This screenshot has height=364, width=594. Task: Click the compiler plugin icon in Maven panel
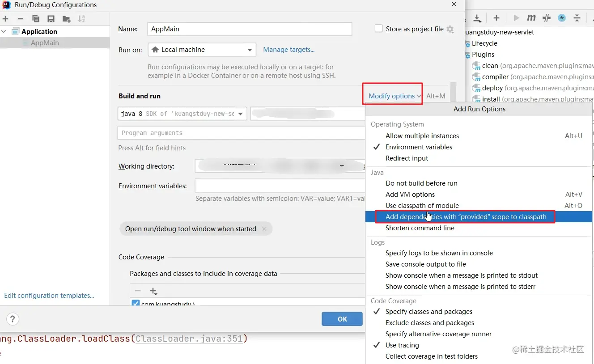point(476,77)
